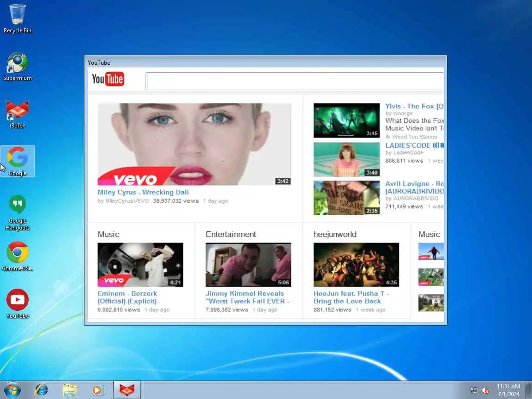Viewport: 532px width, 399px height.
Task: Click the Wired Top Stories feed label
Action: [x=414, y=137]
